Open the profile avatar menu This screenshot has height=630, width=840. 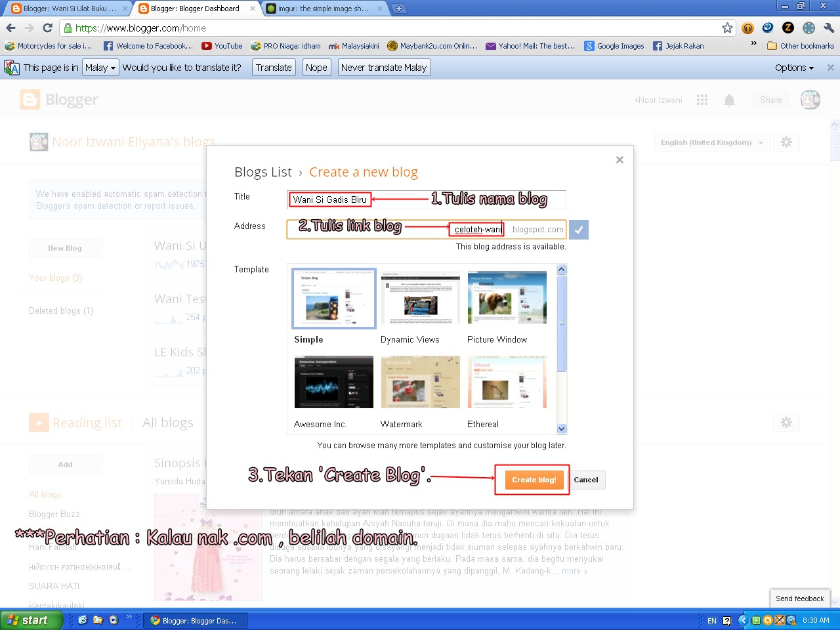pyautogui.click(x=810, y=100)
